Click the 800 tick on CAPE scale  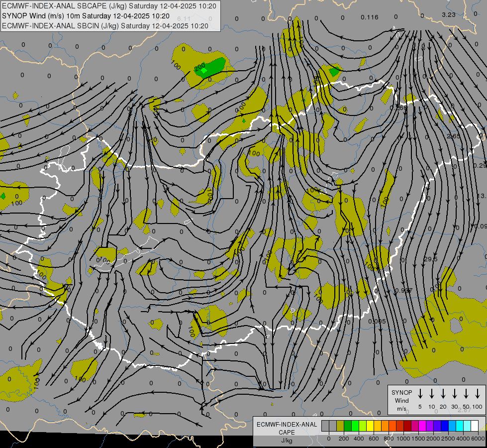pos(389,439)
